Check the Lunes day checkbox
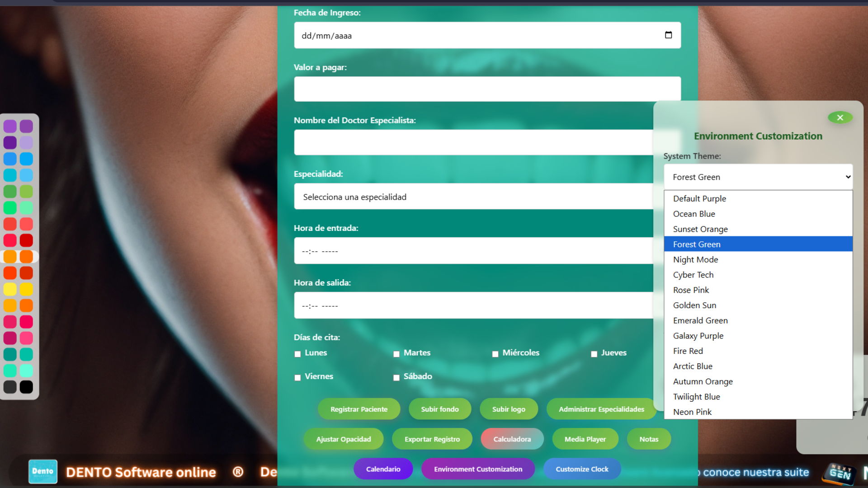 [x=297, y=354]
